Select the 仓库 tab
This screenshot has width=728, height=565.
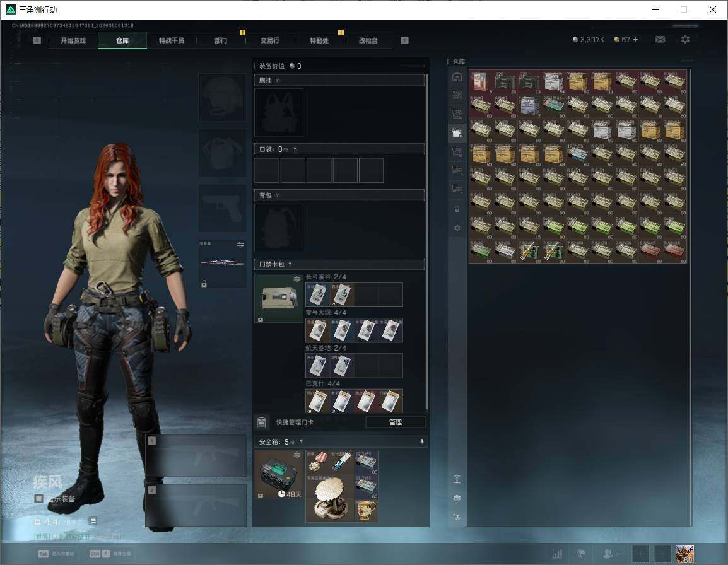coord(122,40)
